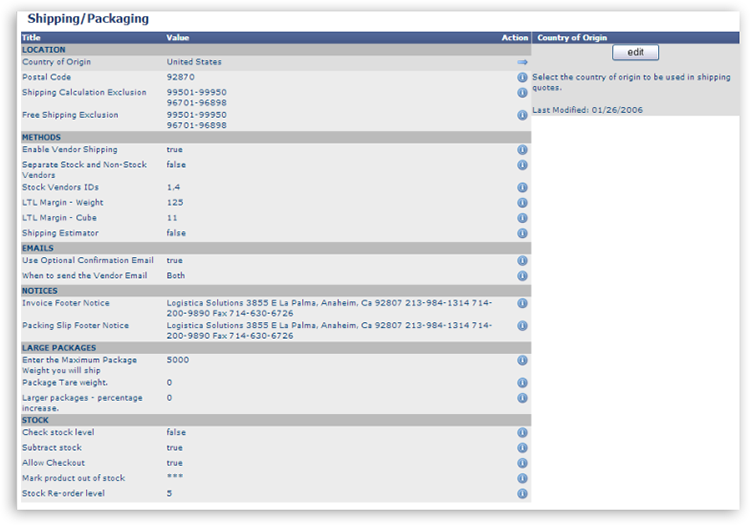750x525 pixels.
Task: Open info icon for When to send Vendor Email
Action: [522, 276]
